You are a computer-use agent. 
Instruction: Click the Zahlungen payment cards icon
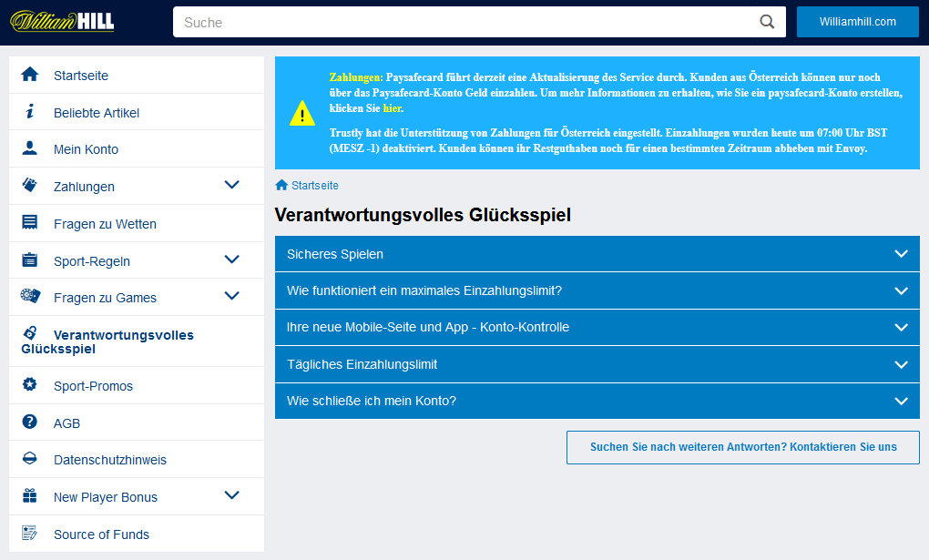pos(30,185)
